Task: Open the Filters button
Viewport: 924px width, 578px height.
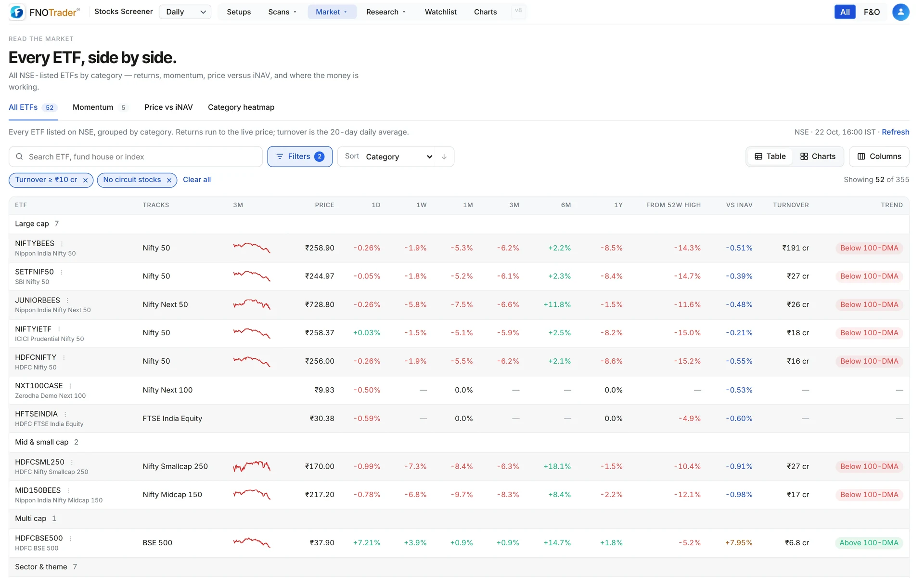Action: tap(300, 157)
